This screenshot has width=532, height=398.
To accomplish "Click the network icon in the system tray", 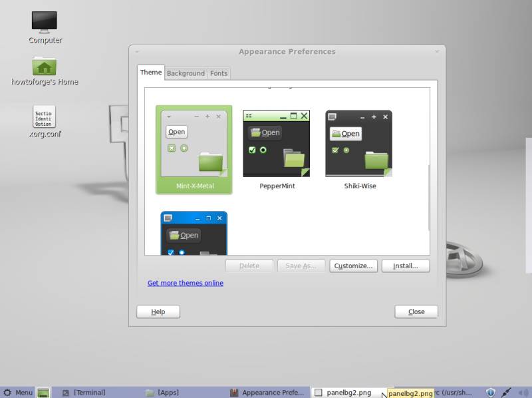I will [x=506, y=393].
